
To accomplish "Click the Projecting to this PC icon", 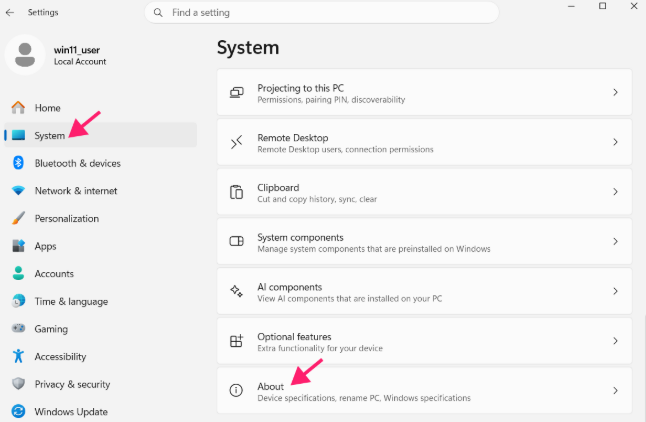I will 236,92.
